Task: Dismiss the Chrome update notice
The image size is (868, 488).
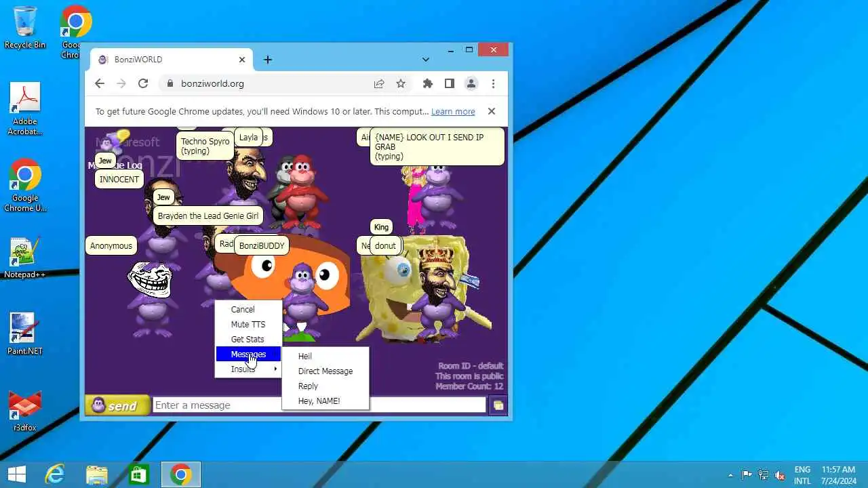Action: click(492, 111)
